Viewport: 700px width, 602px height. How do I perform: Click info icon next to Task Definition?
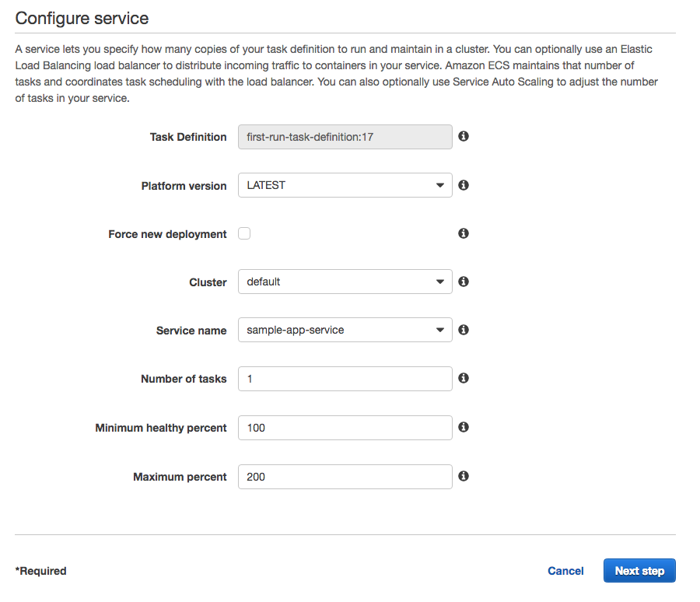point(464,136)
